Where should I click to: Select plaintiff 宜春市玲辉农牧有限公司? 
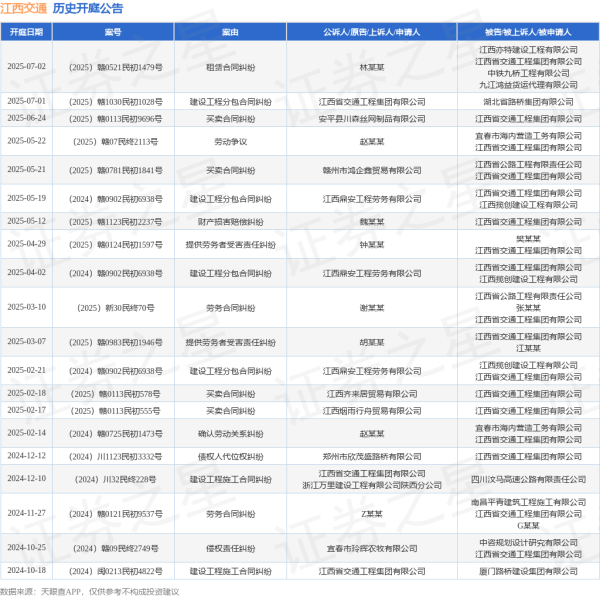click(x=372, y=548)
